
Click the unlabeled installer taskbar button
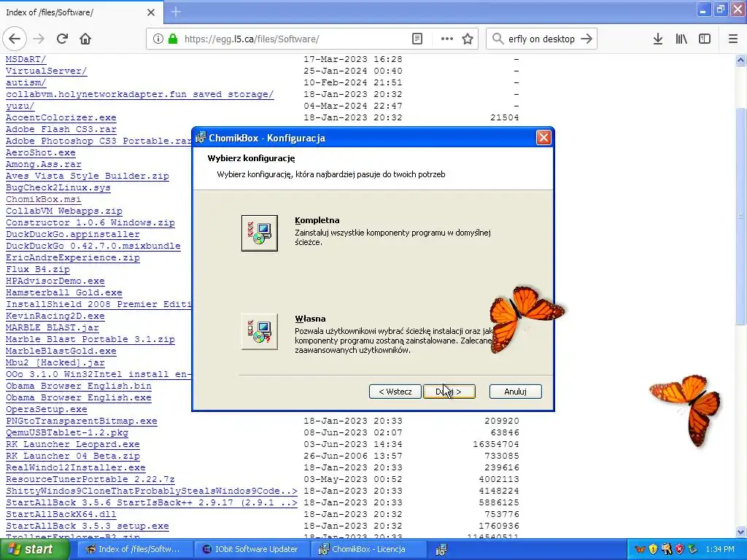pyautogui.click(x=441, y=549)
